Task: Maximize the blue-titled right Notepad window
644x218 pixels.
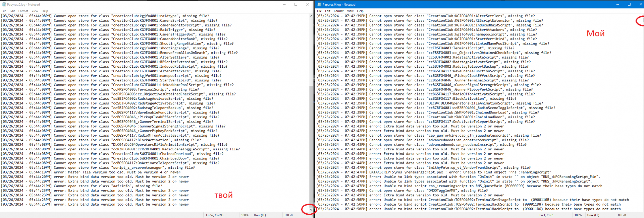Action: click(x=629, y=5)
